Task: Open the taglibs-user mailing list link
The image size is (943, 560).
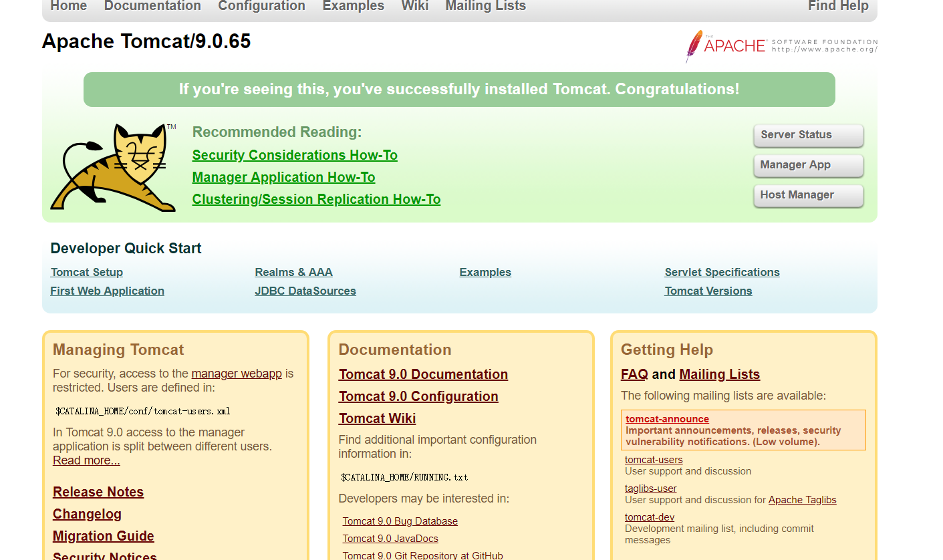Action: tap(651, 488)
